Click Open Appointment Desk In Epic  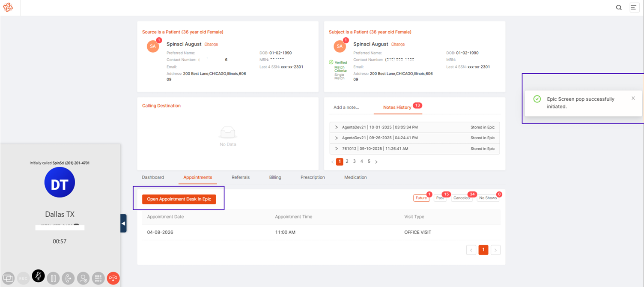coord(179,199)
